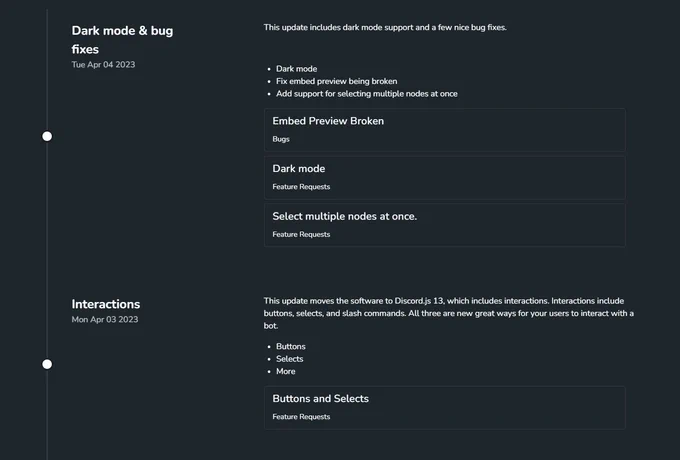
Task: Click the 'More' bullet list item
Action: point(286,372)
